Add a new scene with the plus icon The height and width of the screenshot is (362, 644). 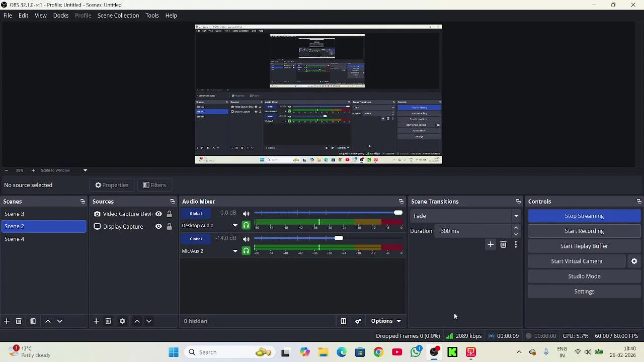click(7, 321)
